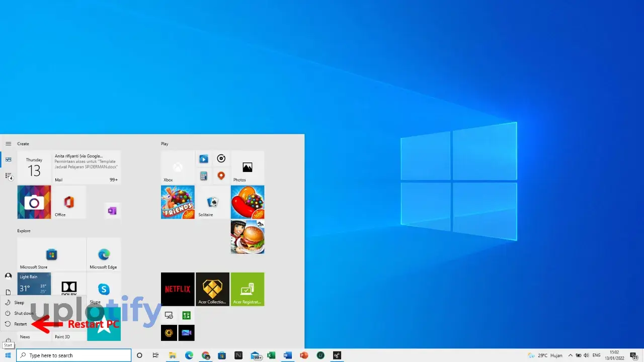Image resolution: width=644 pixels, height=362 pixels.
Task: Click the Play group heading
Action: 165,144
